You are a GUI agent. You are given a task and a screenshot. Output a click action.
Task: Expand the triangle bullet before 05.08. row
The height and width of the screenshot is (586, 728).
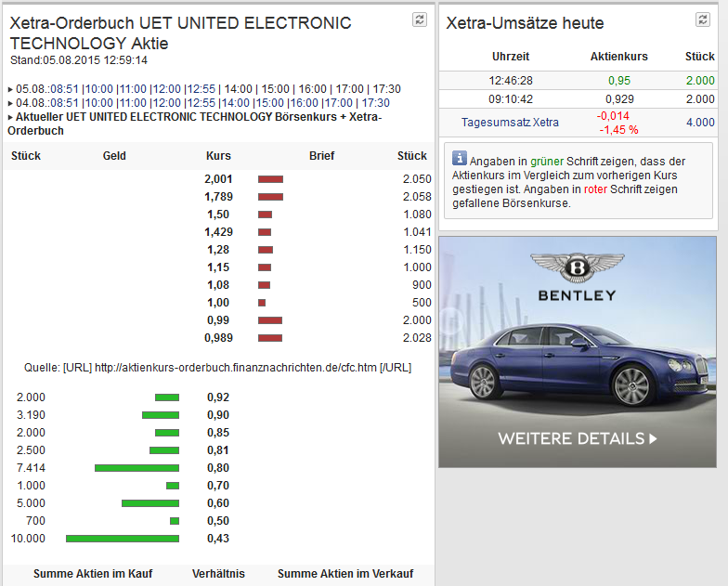pyautogui.click(x=10, y=89)
